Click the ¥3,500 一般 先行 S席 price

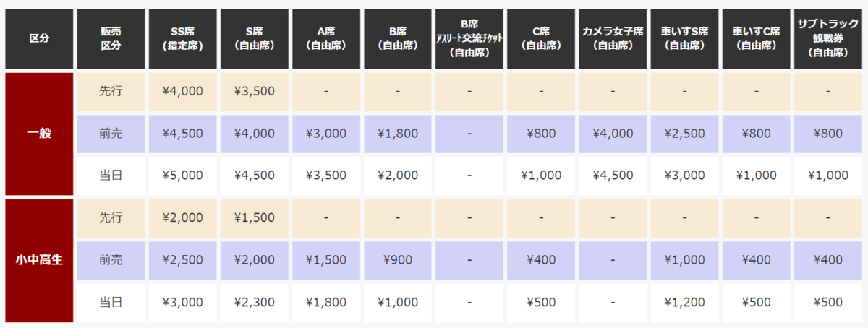pos(254,92)
